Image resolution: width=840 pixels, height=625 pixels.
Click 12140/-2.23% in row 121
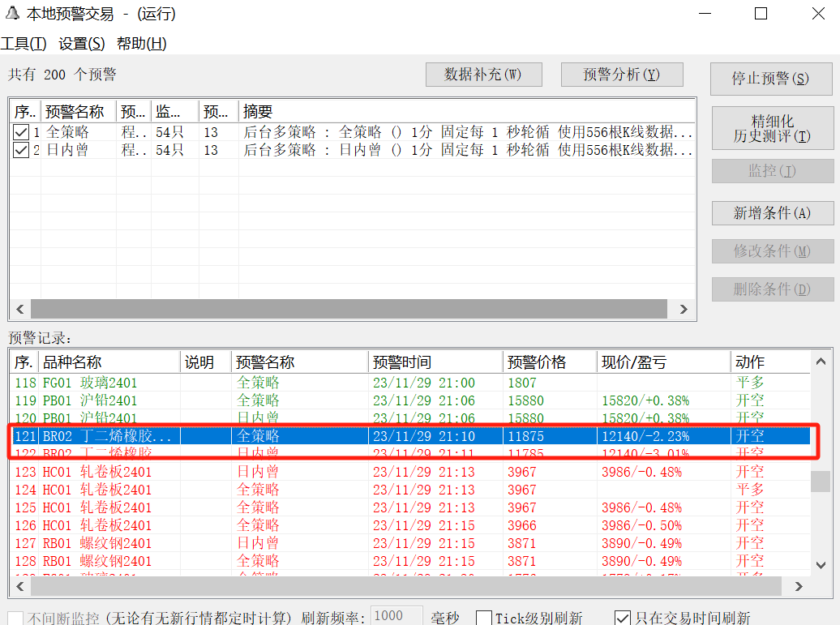click(645, 436)
